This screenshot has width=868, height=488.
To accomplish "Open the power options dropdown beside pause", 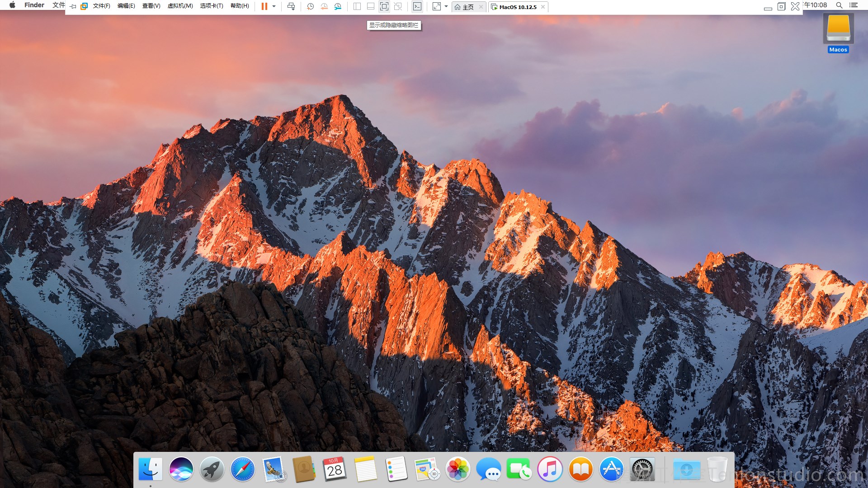I will click(x=274, y=6).
